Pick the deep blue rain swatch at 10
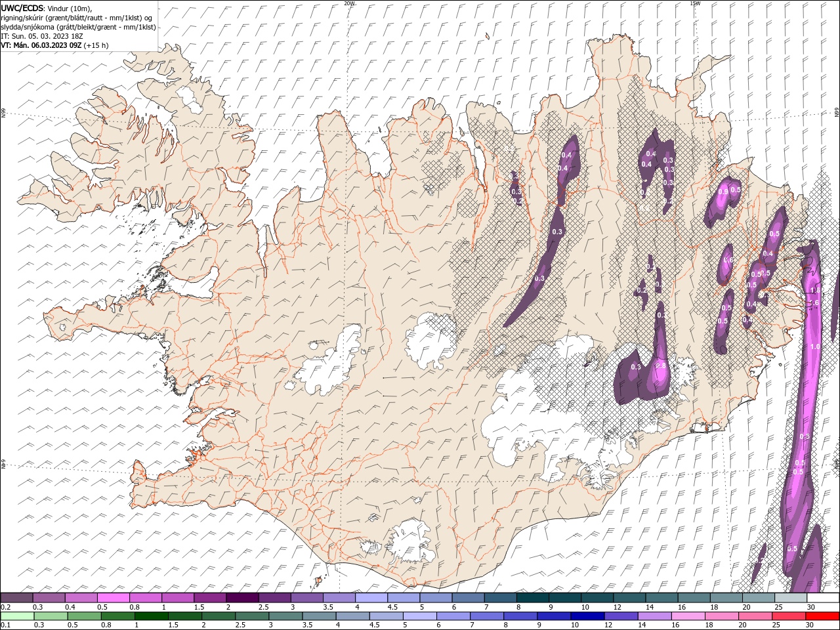840x630 pixels. pos(588,616)
